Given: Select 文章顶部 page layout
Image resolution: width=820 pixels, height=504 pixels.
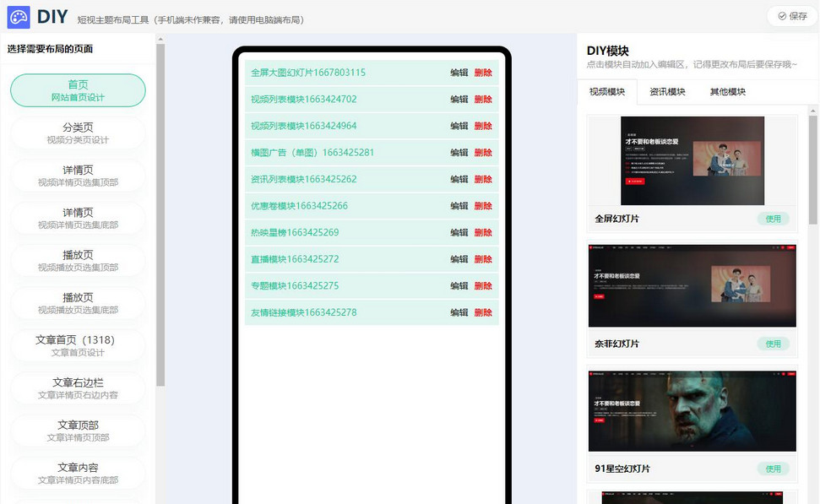Looking at the screenshot, I should [x=78, y=431].
